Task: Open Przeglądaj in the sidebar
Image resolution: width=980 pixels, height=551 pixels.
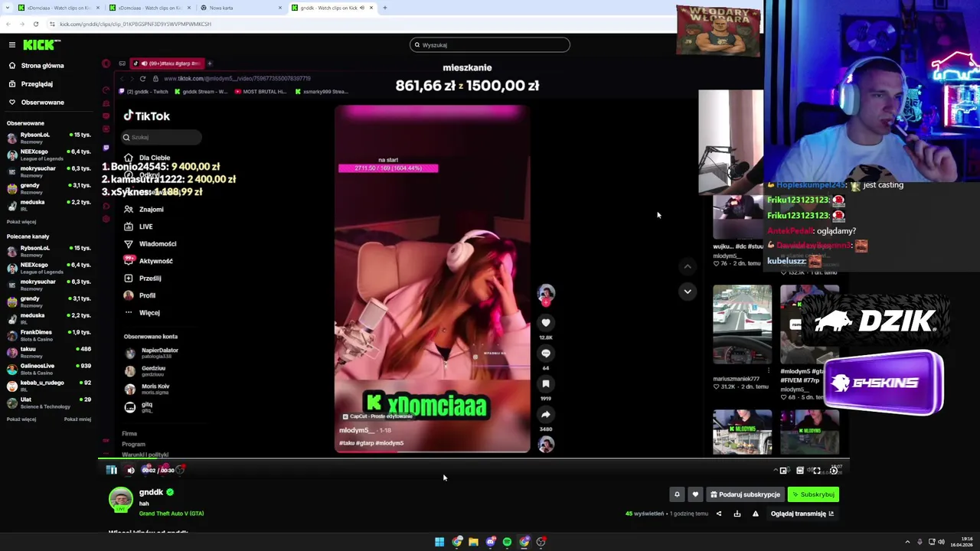Action: coord(37,84)
